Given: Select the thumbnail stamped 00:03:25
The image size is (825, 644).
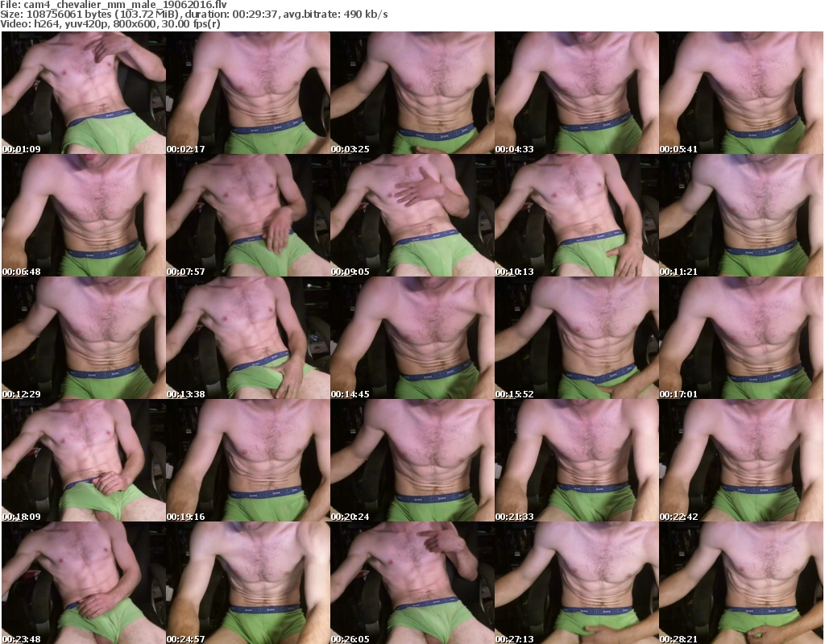Looking at the screenshot, I should click(x=412, y=93).
